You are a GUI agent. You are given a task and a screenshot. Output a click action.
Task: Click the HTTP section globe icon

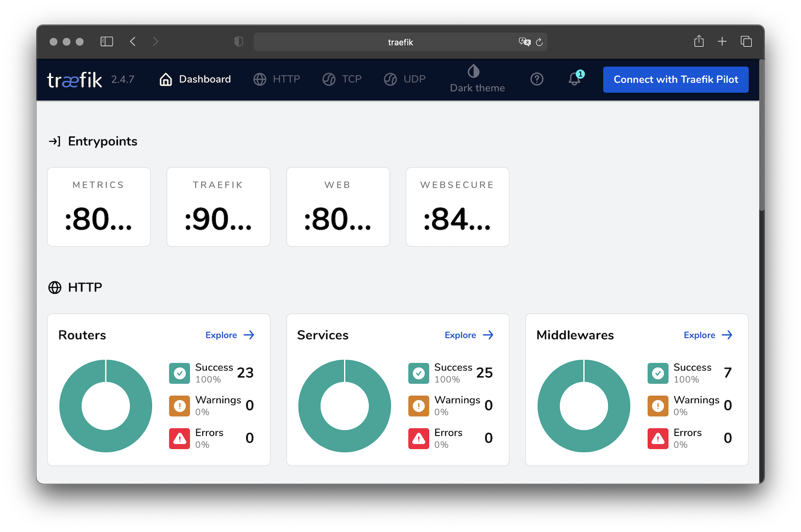coord(55,287)
